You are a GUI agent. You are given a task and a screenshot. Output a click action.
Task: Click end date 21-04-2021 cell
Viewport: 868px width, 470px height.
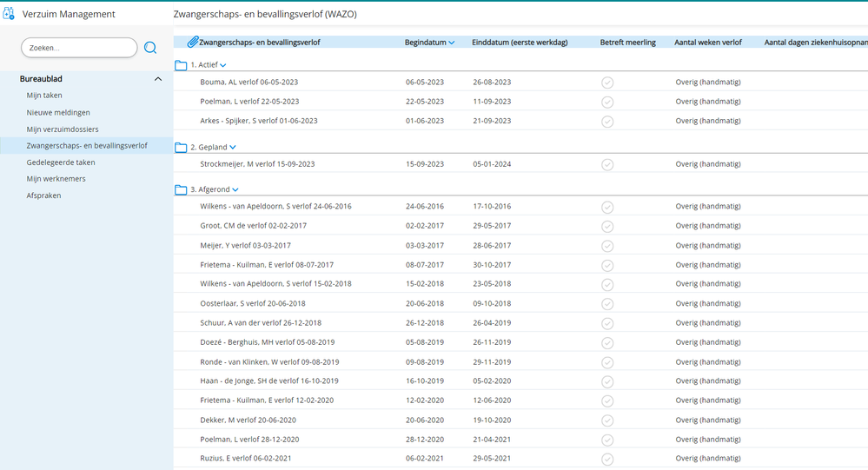tap(492, 440)
